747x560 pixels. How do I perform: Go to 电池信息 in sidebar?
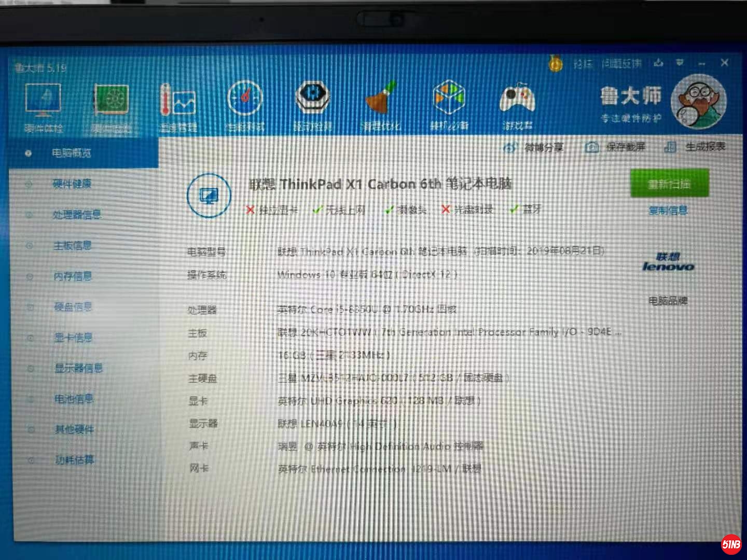coord(74,399)
